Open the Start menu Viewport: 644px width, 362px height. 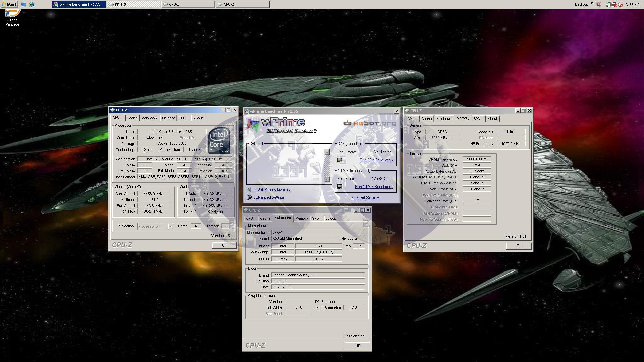[9, 4]
